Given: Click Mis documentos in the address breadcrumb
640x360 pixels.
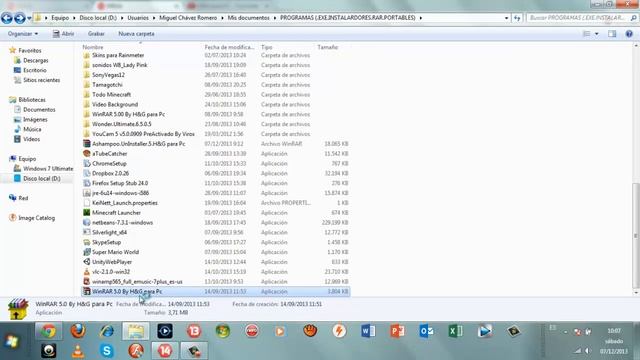Looking at the screenshot, I should coord(249,18).
